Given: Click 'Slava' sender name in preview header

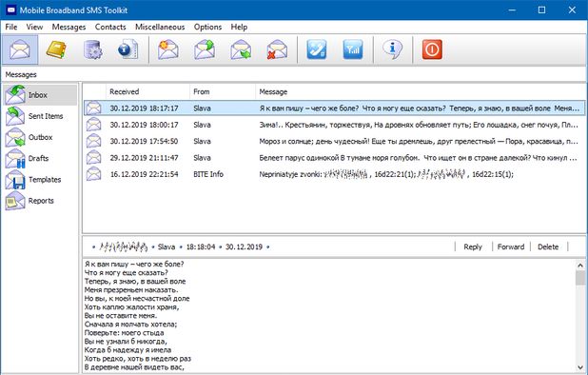Looking at the screenshot, I should point(167,247).
